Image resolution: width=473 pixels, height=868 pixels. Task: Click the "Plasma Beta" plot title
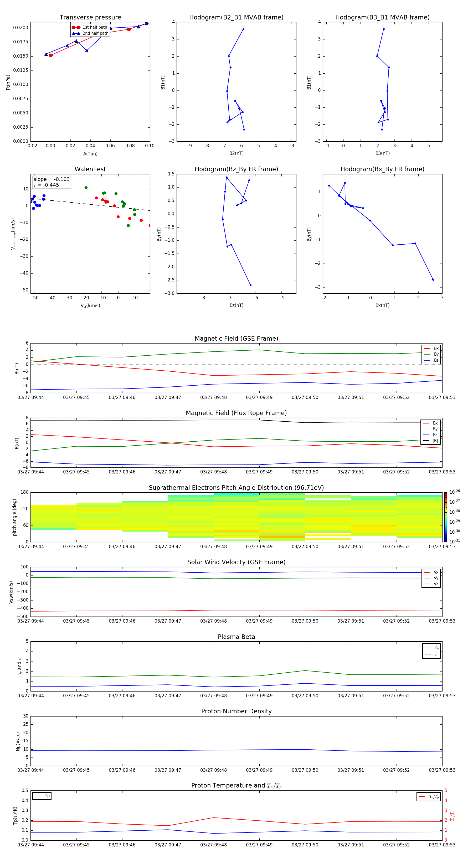point(236,637)
